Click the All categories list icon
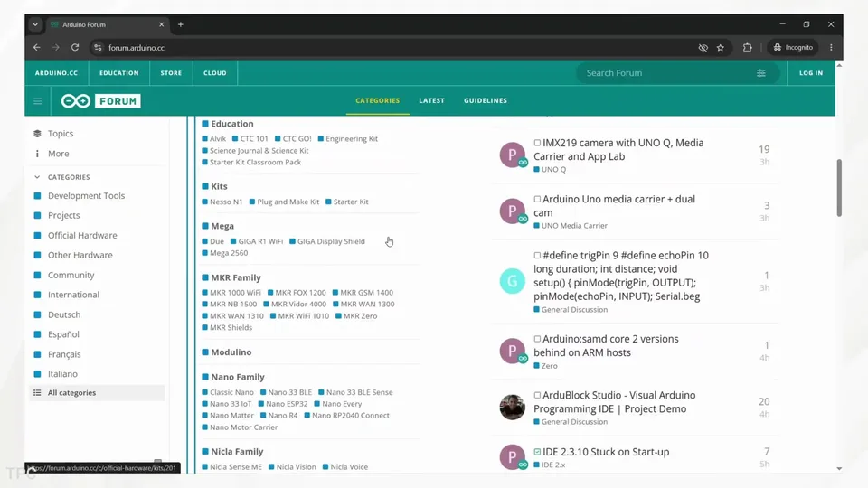Viewport: 868px width, 488px height. [x=37, y=393]
